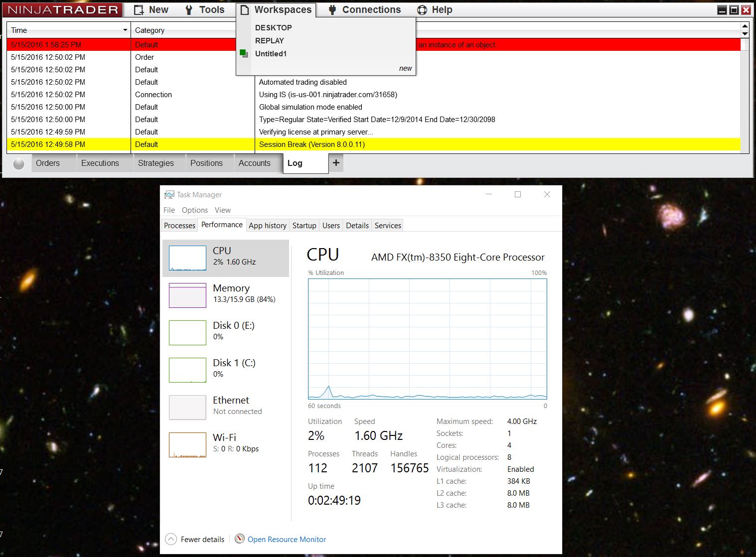Open the Workspaces menu
The height and width of the screenshot is (557, 756).
(x=276, y=9)
